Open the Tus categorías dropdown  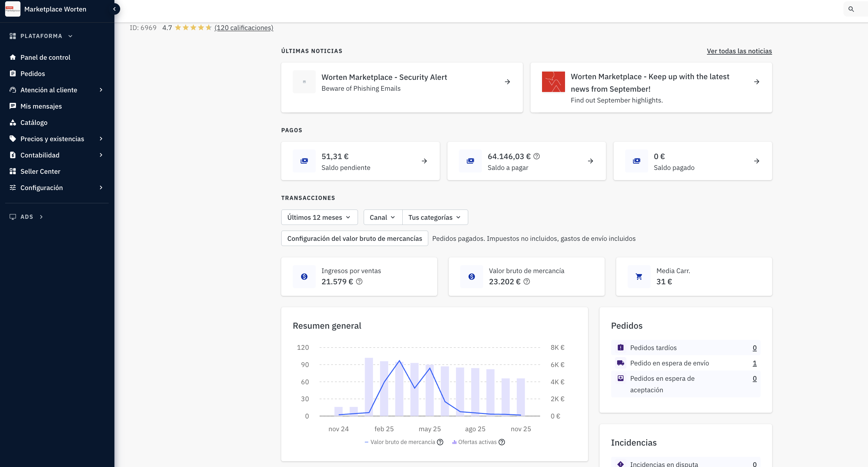click(x=435, y=217)
